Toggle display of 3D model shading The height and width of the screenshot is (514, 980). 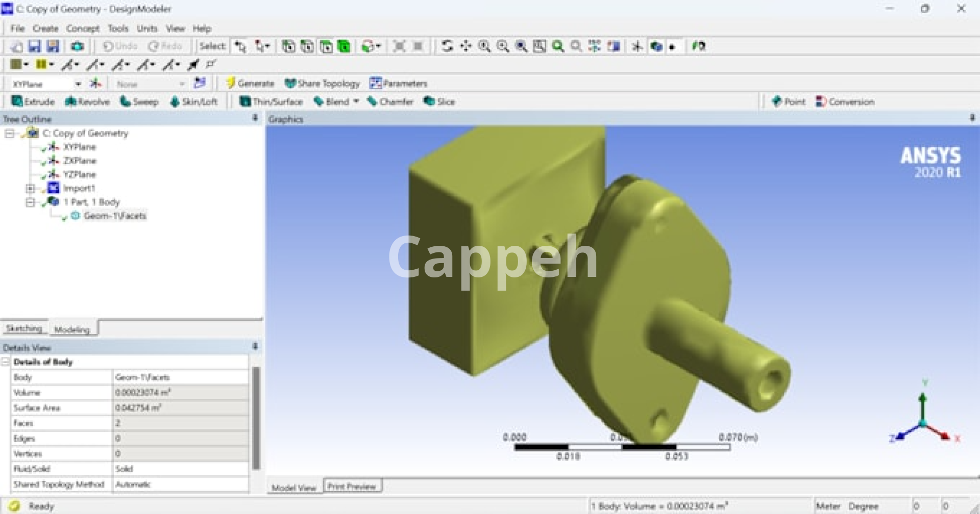point(656,46)
